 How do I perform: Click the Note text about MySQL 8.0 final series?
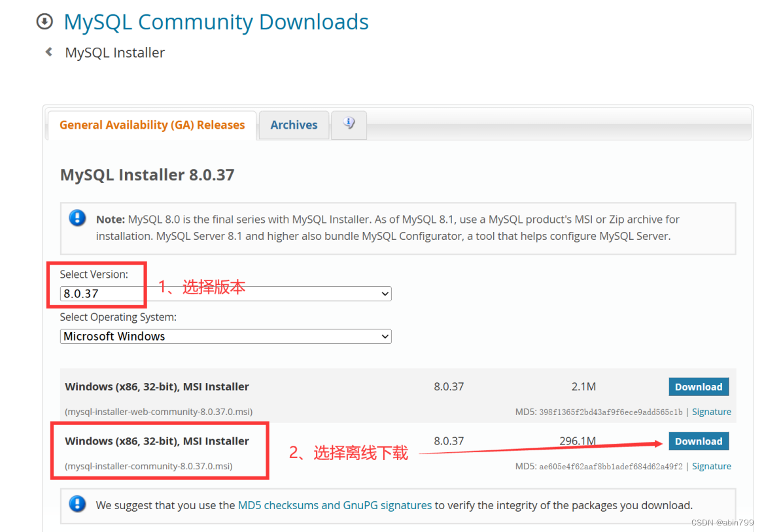click(387, 228)
